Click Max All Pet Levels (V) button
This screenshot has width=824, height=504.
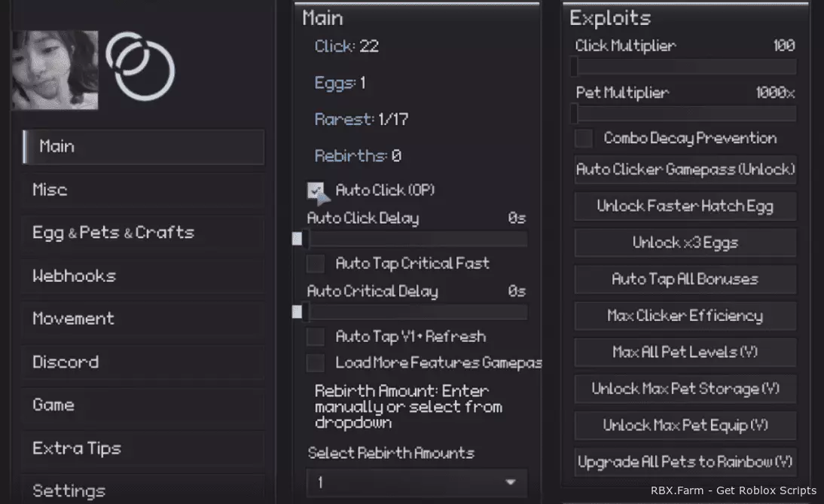pyautogui.click(x=685, y=352)
